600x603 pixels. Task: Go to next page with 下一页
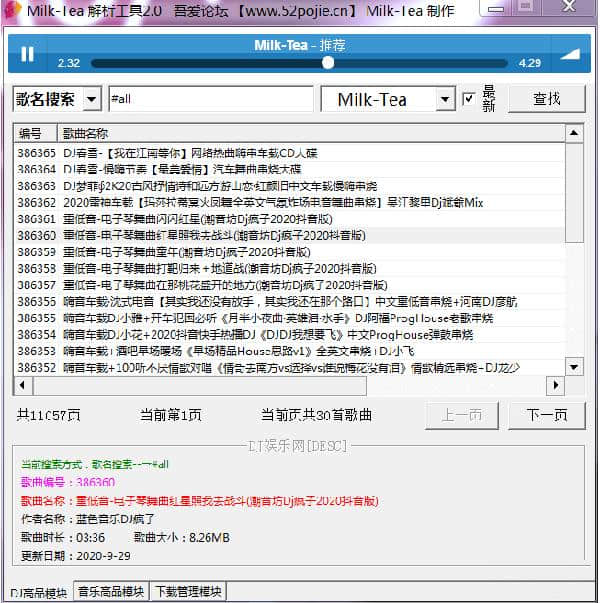click(x=547, y=415)
